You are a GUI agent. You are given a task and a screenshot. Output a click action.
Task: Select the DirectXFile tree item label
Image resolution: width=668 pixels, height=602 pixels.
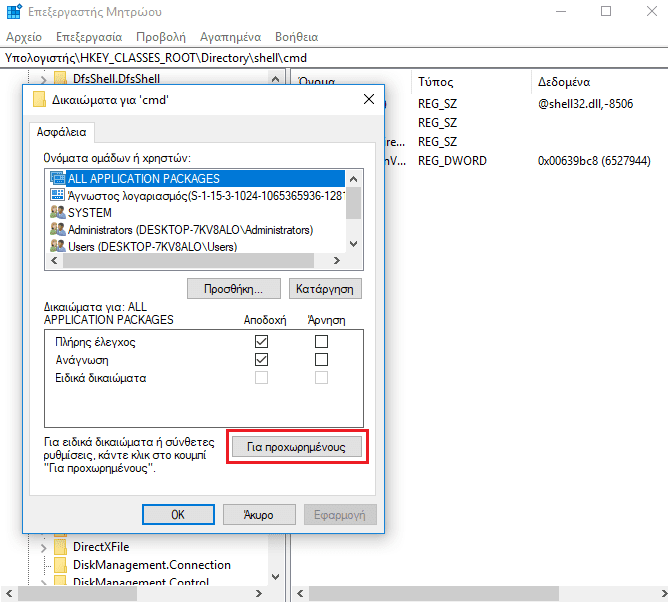tap(101, 547)
